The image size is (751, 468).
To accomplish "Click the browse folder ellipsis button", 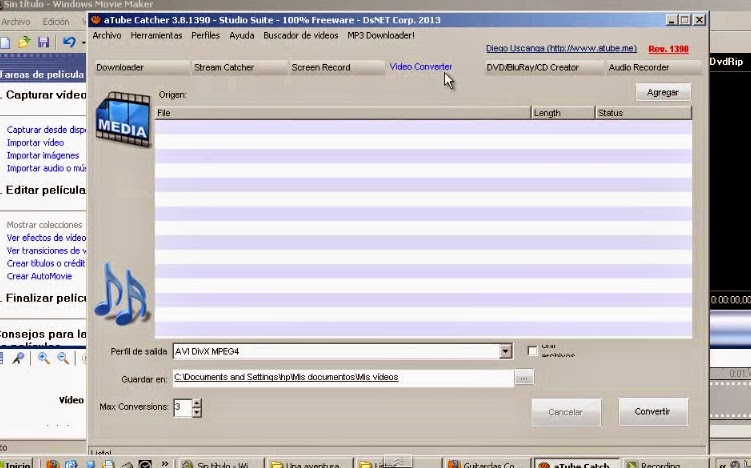I will [524, 377].
